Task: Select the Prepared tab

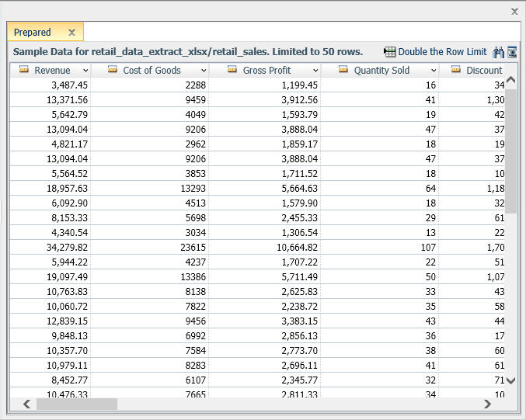Action: click(33, 32)
